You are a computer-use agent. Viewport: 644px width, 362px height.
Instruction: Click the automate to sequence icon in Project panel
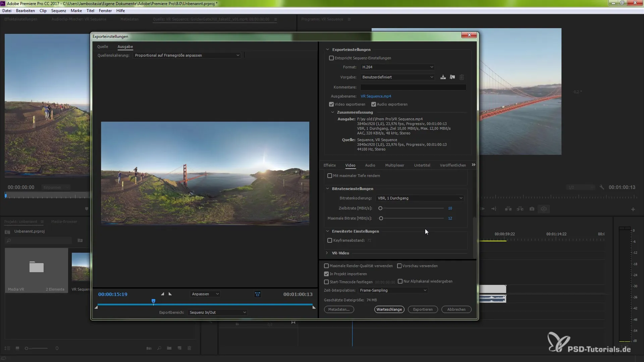pos(149,348)
